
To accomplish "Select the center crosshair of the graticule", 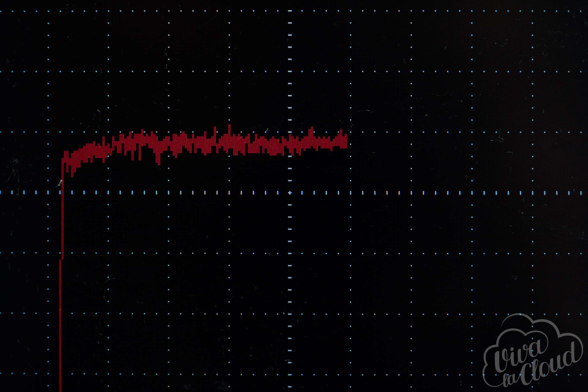I will (290, 193).
